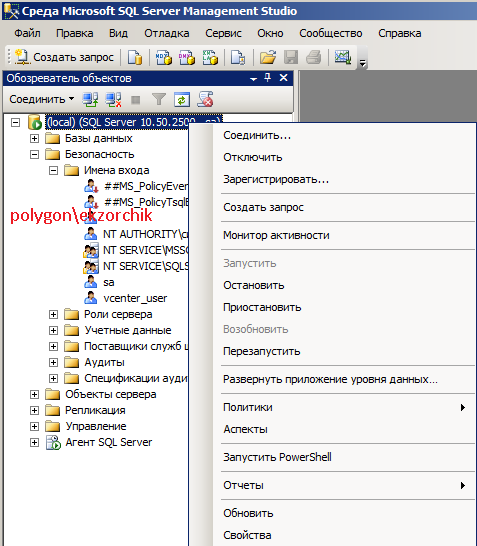This screenshot has height=546, width=477.
Task: Open the Файл menu
Action: (27, 33)
